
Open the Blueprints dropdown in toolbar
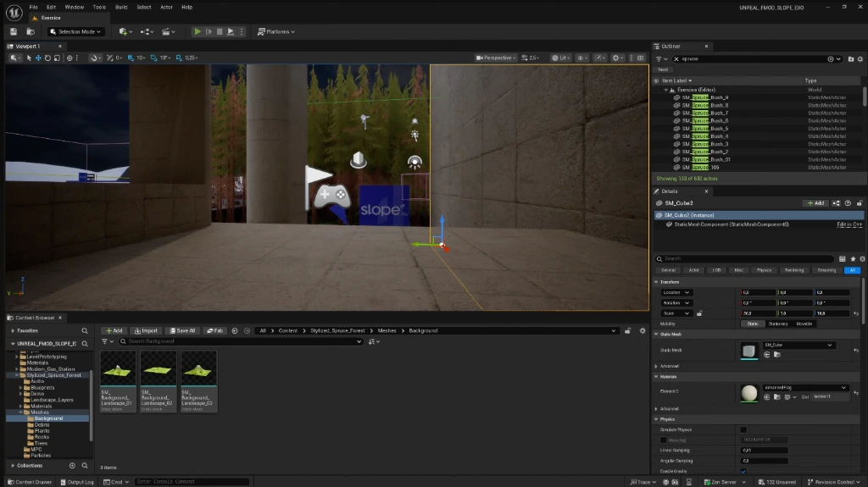pyautogui.click(x=147, y=31)
